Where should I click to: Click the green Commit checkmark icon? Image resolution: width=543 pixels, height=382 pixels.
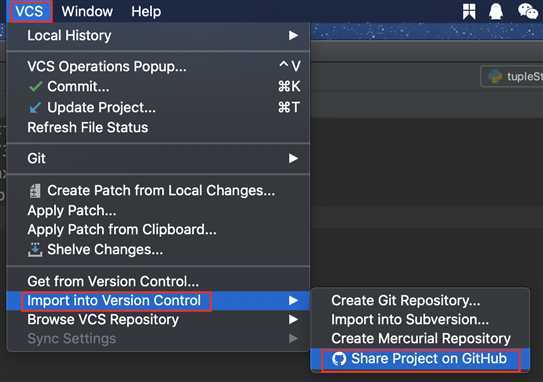click(35, 87)
